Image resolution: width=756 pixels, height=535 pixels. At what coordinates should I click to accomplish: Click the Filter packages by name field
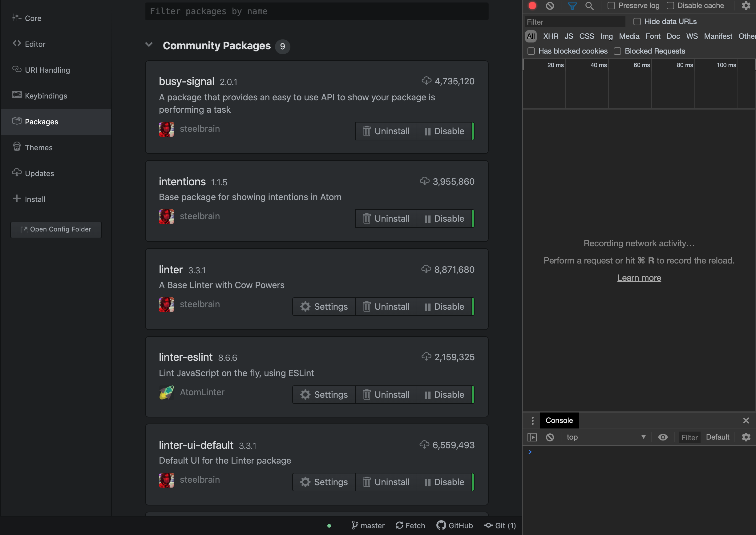pyautogui.click(x=316, y=11)
